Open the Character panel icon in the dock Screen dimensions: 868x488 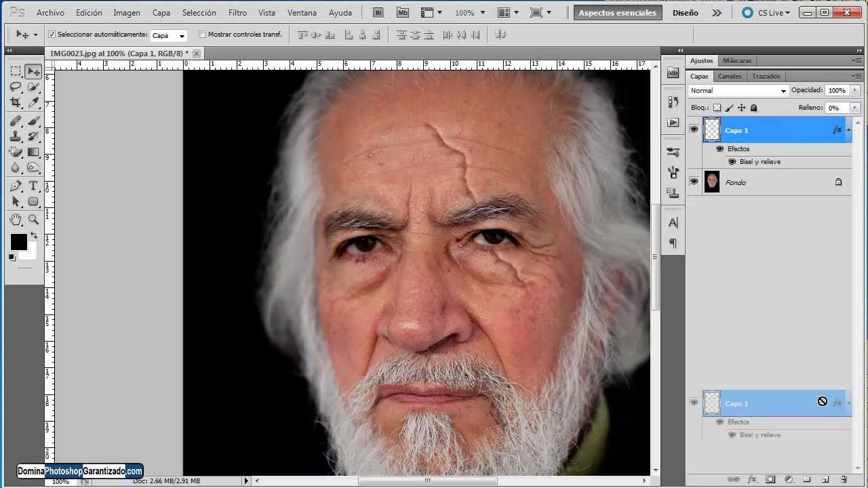coord(673,223)
